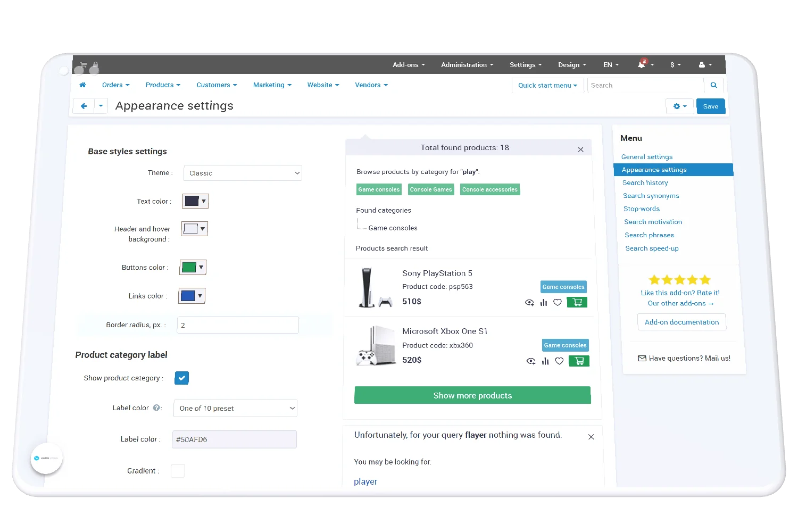Add Sony PlayStation 5 to cart
Image resolution: width=798 pixels, height=532 pixels.
tap(577, 302)
